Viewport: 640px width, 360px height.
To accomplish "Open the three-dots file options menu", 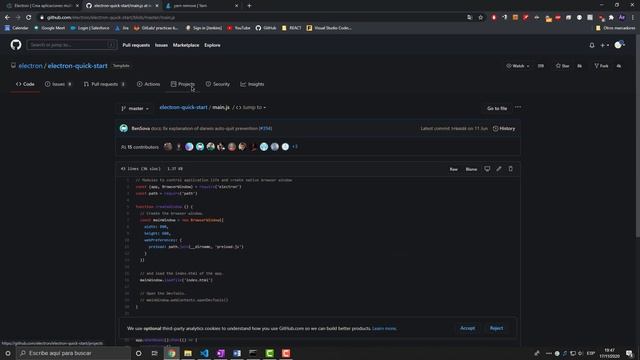I will point(518,107).
